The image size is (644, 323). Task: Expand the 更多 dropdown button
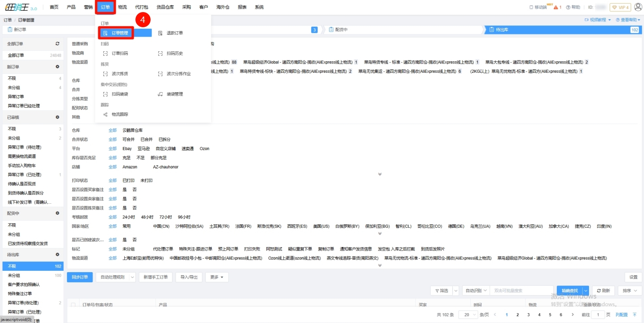point(217,277)
